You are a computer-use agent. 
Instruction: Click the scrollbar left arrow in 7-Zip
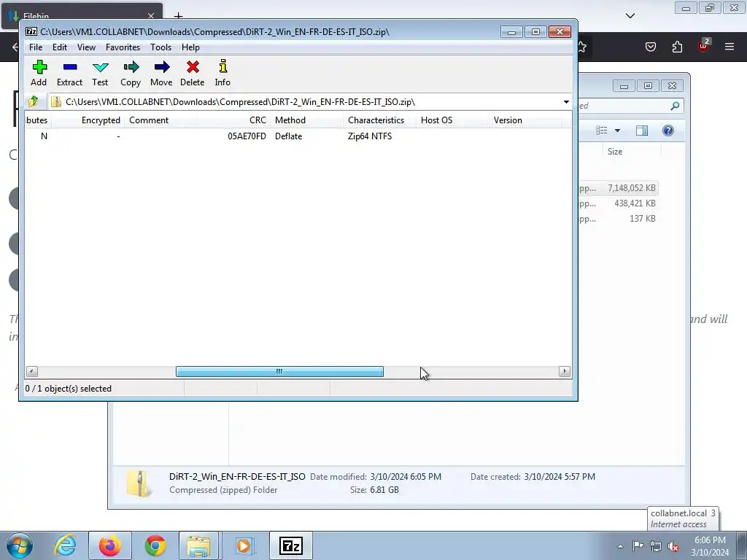(31, 371)
